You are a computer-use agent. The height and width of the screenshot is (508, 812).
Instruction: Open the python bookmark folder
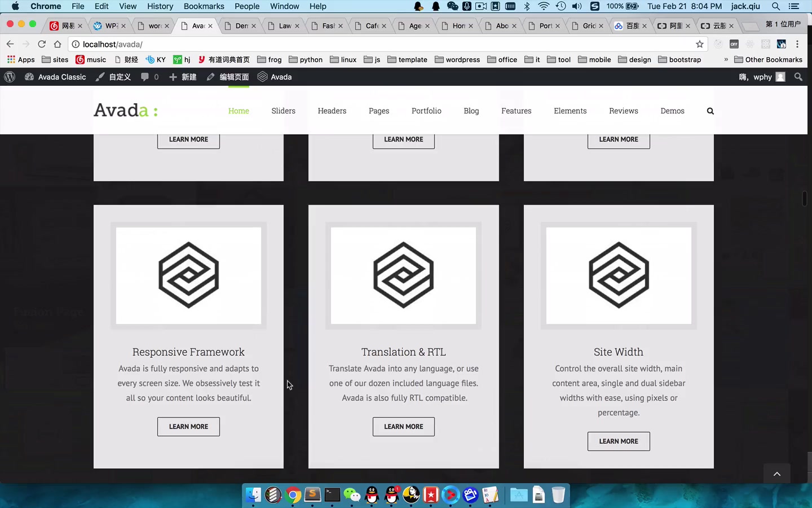[306, 59]
